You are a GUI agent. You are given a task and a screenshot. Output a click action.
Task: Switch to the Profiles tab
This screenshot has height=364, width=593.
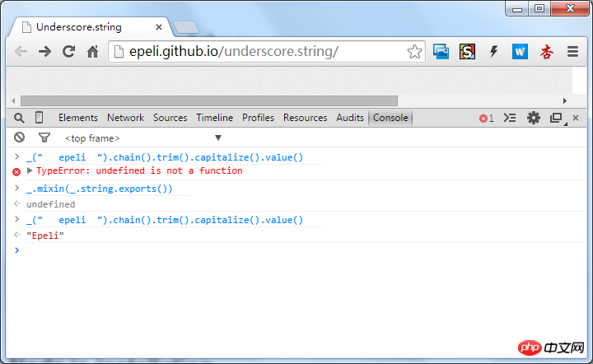point(258,118)
